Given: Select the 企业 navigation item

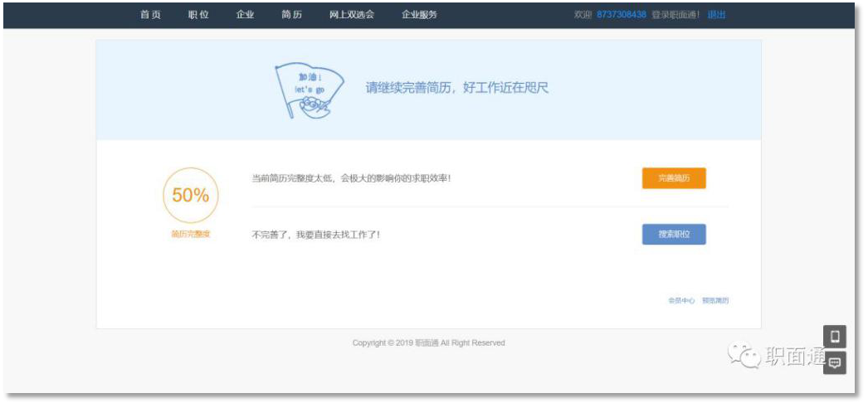Looking at the screenshot, I should pyautogui.click(x=245, y=15).
